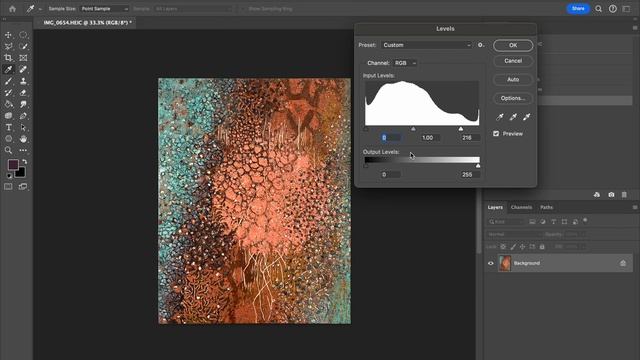
Task: Go to the Photoshop Home screen
Action: 12,9
